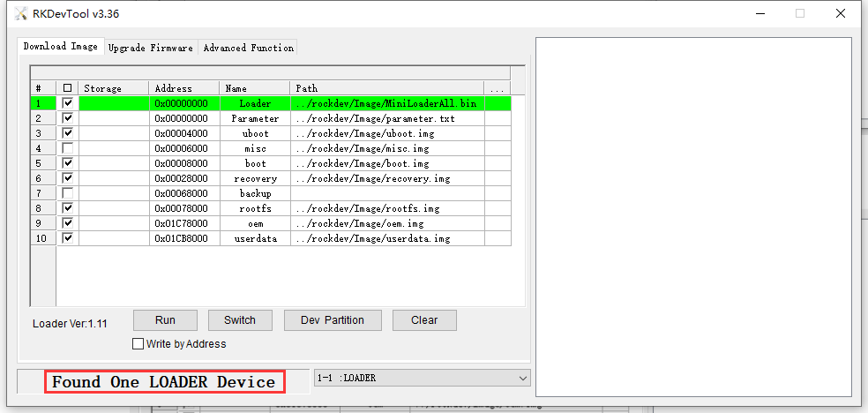Click the address 0x00068000 cell
Image resolution: width=868 pixels, height=413 pixels.
pos(184,193)
